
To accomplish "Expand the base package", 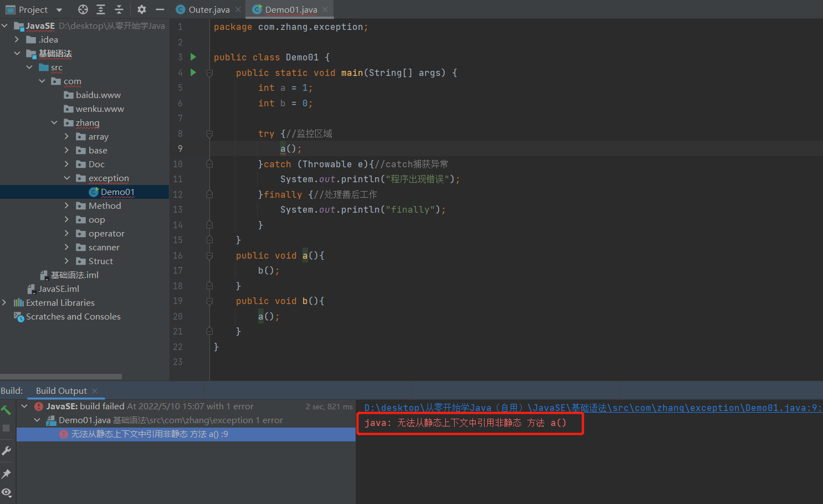I will [x=66, y=150].
